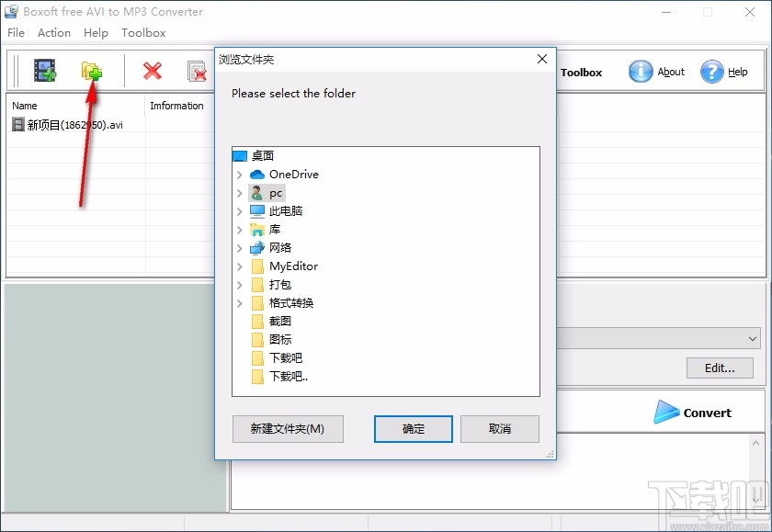
Task: Click the Convert arrow icon
Action: coord(666,413)
